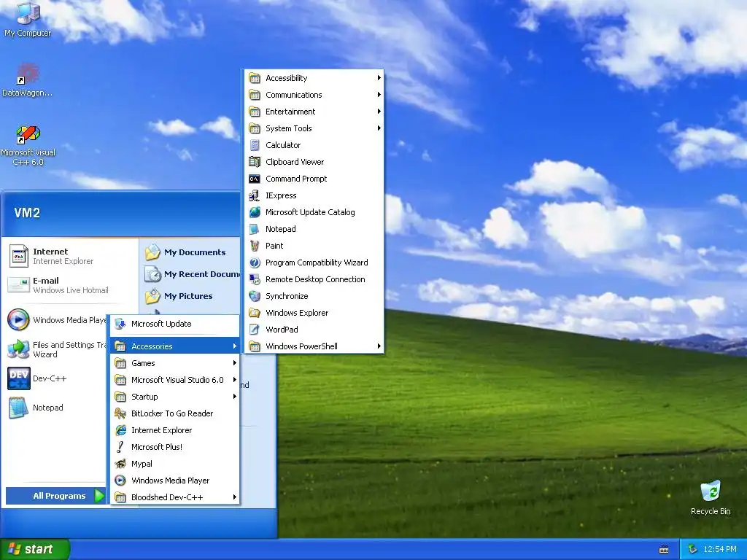Expand the Accessibility submenu
The image size is (747, 560).
[x=314, y=78]
